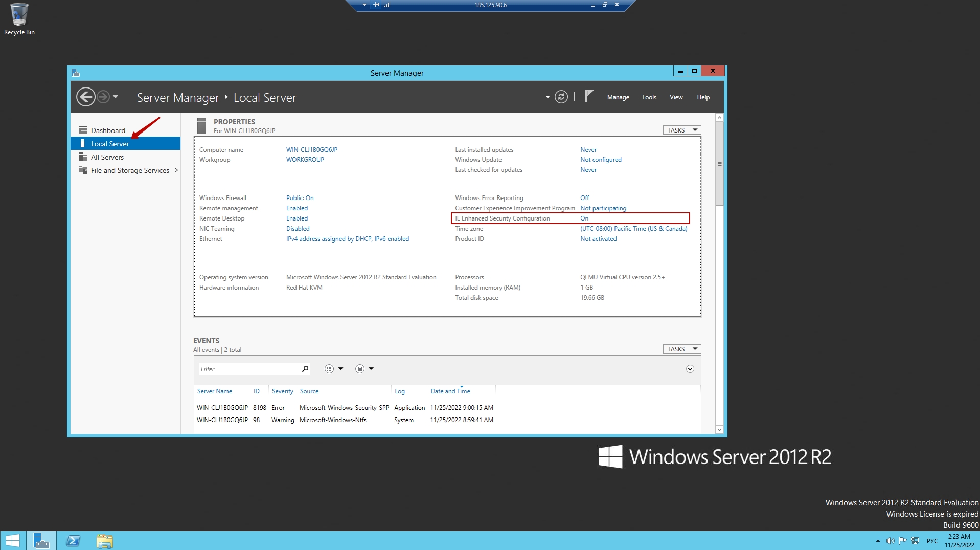Sort events by Source column
This screenshot has height=550, width=980.
click(x=309, y=391)
